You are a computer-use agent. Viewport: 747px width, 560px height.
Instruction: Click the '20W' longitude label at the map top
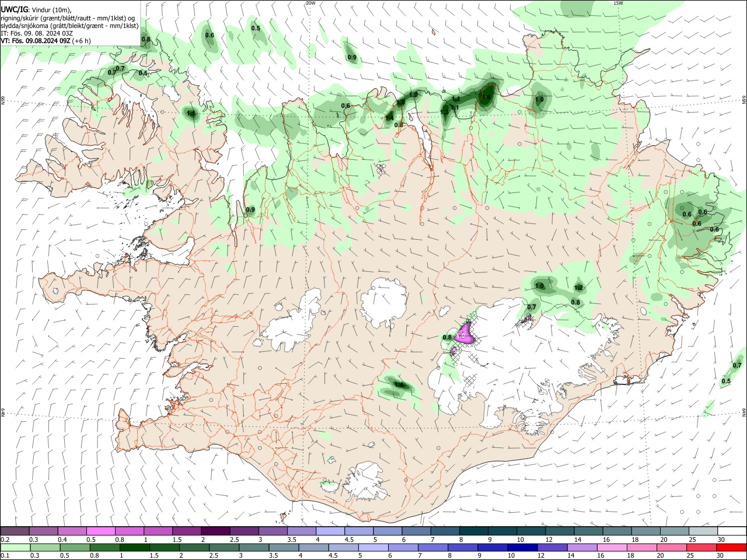pos(310,3)
